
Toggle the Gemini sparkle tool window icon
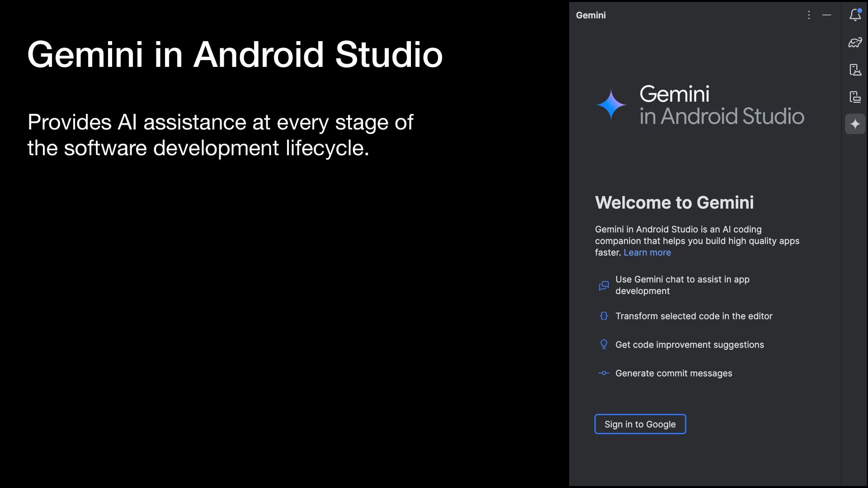tap(855, 124)
